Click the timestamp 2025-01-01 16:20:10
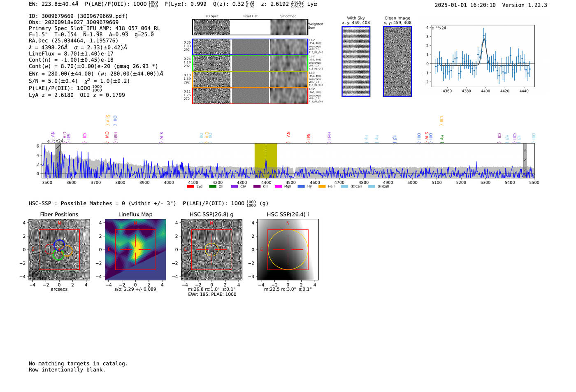576x392 pixels. pyautogui.click(x=465, y=5)
